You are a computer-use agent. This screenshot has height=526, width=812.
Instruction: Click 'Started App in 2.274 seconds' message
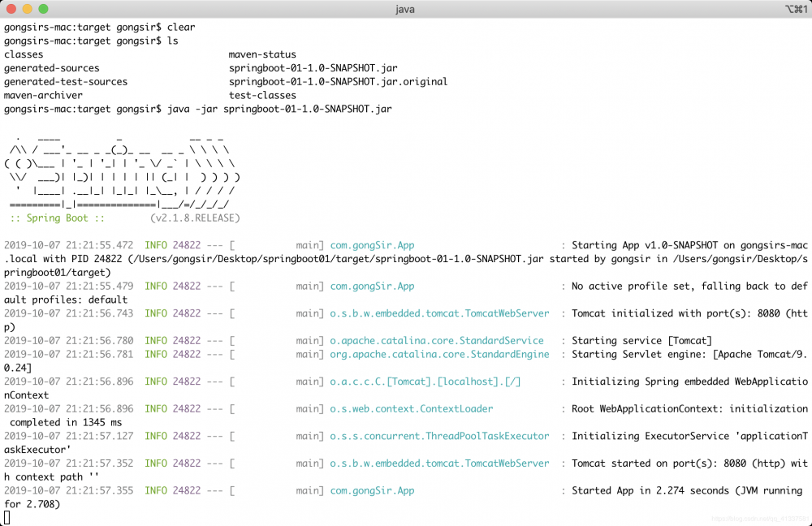(x=650, y=490)
